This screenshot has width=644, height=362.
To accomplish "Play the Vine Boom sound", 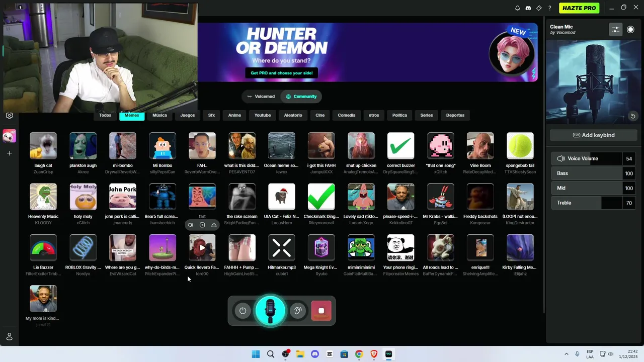I will pyautogui.click(x=480, y=146).
